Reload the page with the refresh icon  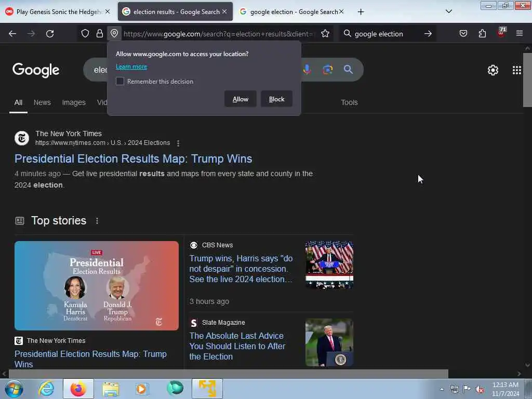(x=50, y=34)
